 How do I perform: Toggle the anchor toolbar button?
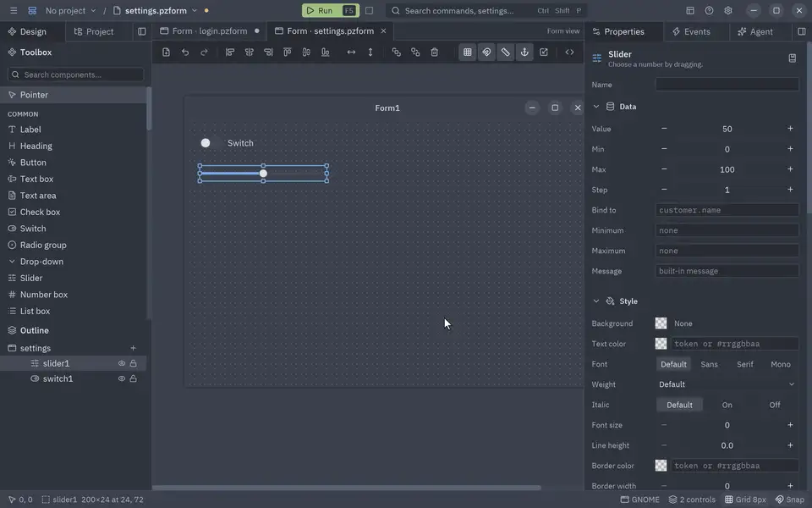(x=524, y=52)
